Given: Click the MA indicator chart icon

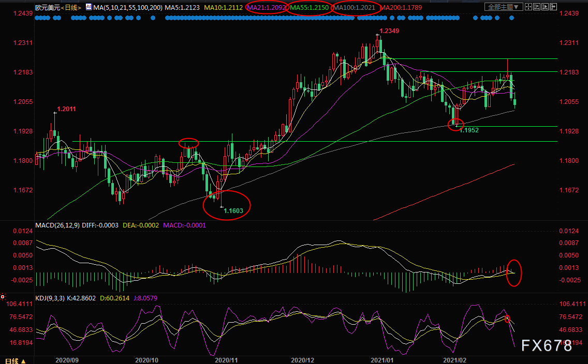Looking at the screenshot, I should [89, 7].
